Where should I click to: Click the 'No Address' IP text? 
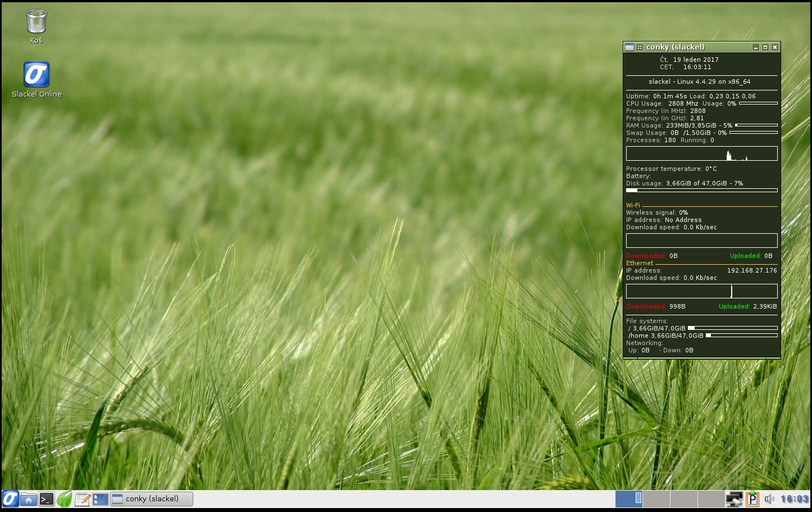tap(683, 220)
